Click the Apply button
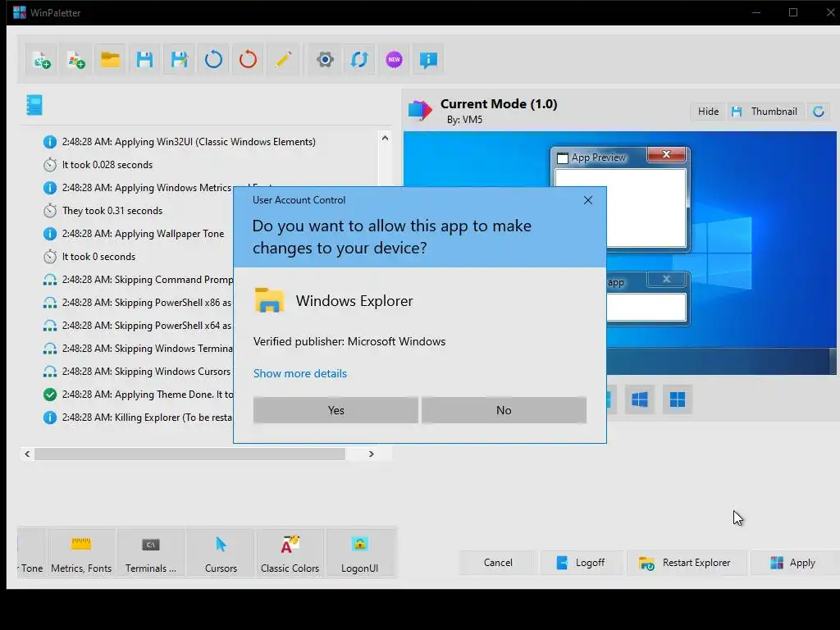The width and height of the screenshot is (840, 630). coord(795,563)
